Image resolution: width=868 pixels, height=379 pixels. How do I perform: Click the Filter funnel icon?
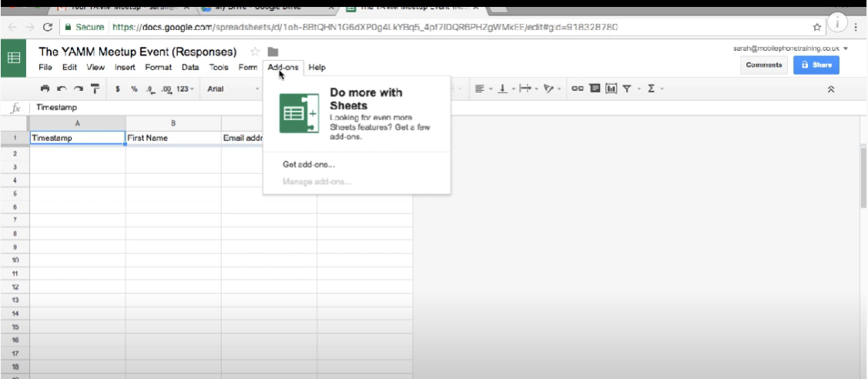pyautogui.click(x=627, y=89)
